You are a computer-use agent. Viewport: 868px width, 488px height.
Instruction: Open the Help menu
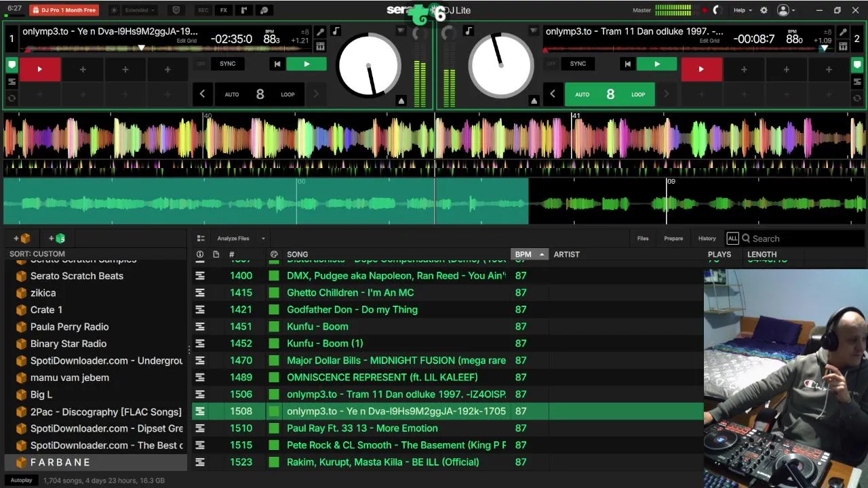click(743, 10)
